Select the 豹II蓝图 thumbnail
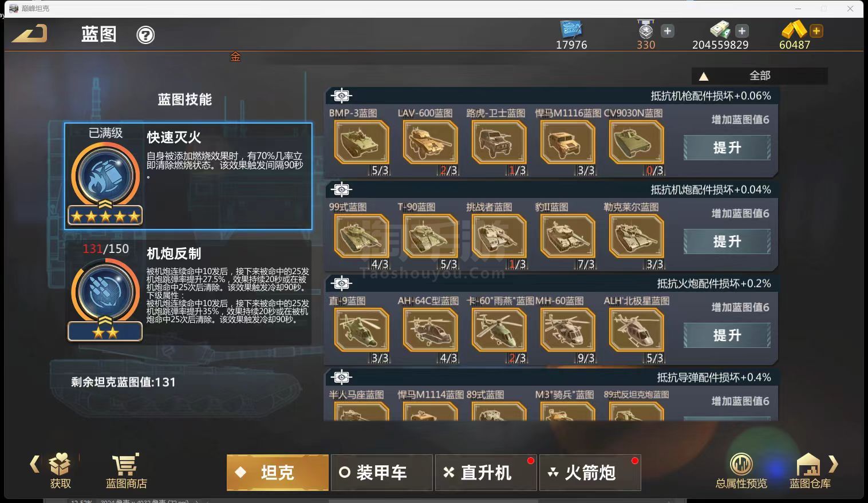This screenshot has height=503, width=868. 567,236
